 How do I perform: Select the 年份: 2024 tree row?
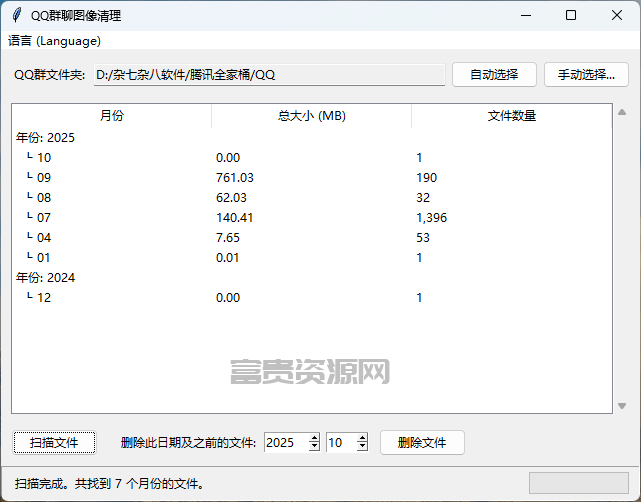pyautogui.click(x=312, y=278)
